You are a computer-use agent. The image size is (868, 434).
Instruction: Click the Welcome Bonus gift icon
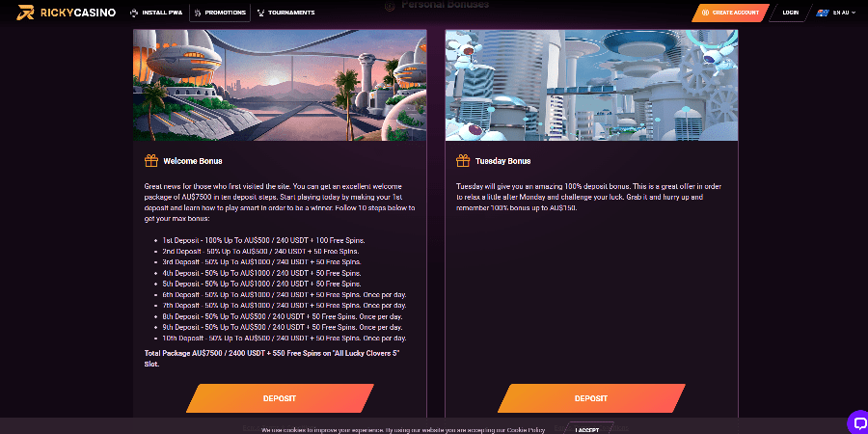point(150,161)
